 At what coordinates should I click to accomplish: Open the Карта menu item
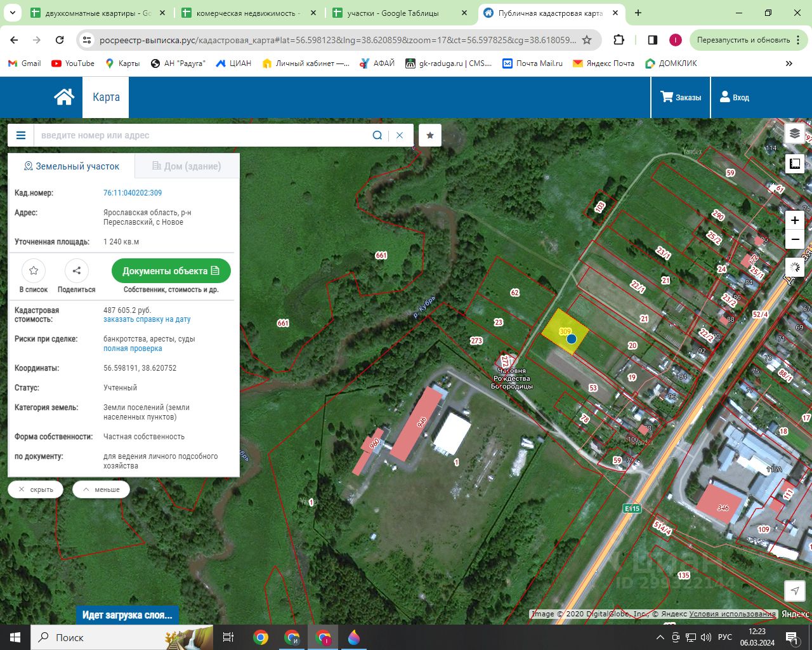click(x=105, y=96)
